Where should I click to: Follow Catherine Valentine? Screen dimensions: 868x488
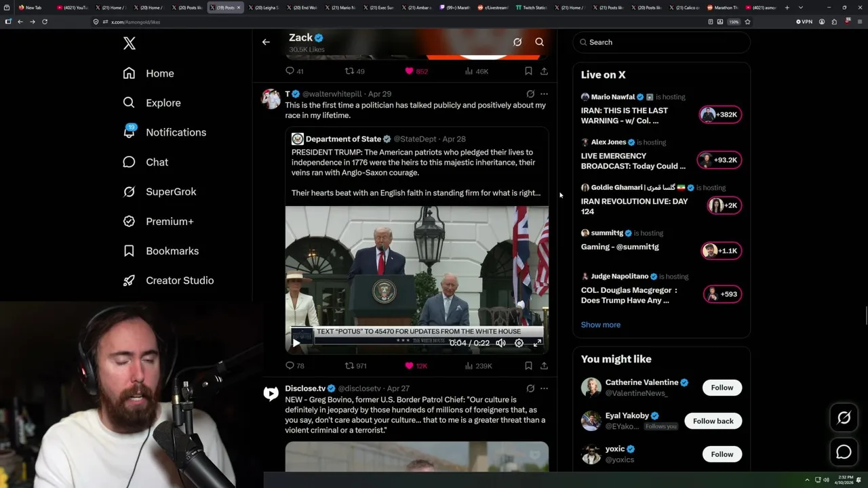pyautogui.click(x=722, y=388)
